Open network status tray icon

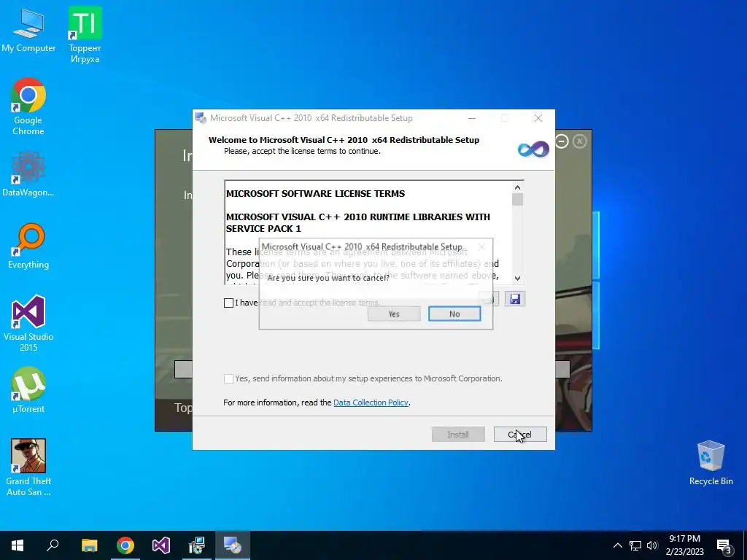(x=635, y=545)
